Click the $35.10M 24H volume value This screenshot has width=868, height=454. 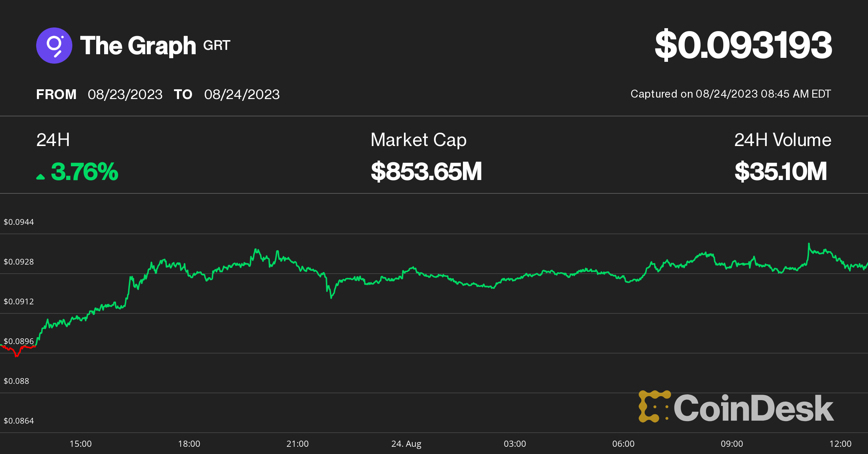click(x=780, y=172)
